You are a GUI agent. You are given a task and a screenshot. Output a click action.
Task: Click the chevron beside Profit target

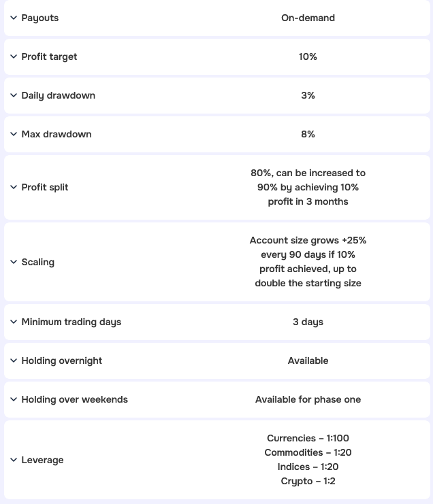click(14, 56)
